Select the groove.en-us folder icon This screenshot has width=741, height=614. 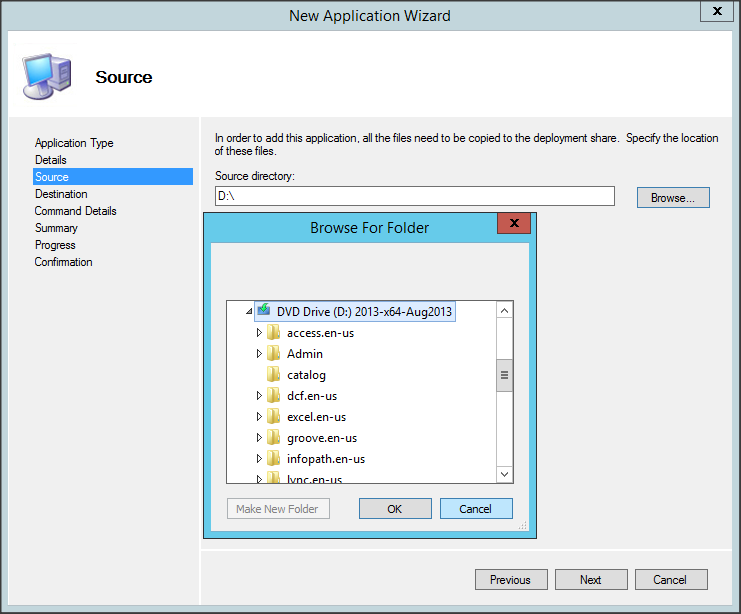[x=273, y=438]
